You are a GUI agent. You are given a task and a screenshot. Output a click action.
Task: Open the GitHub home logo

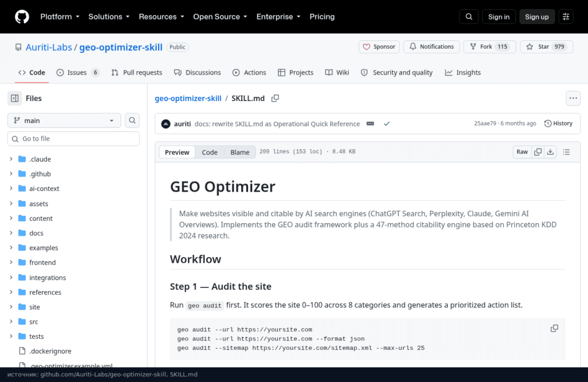[x=22, y=17]
